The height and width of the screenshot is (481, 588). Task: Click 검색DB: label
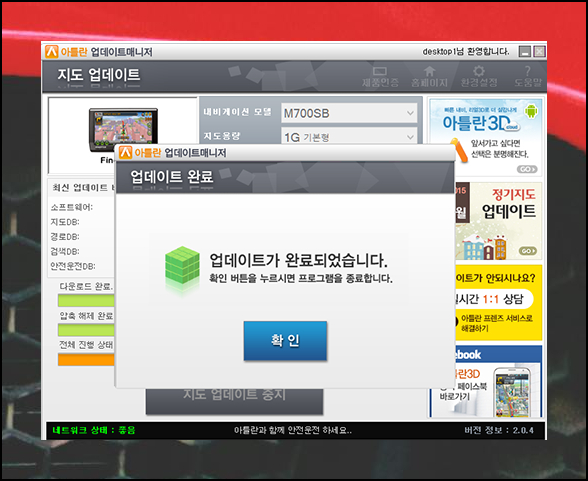pyautogui.click(x=65, y=252)
